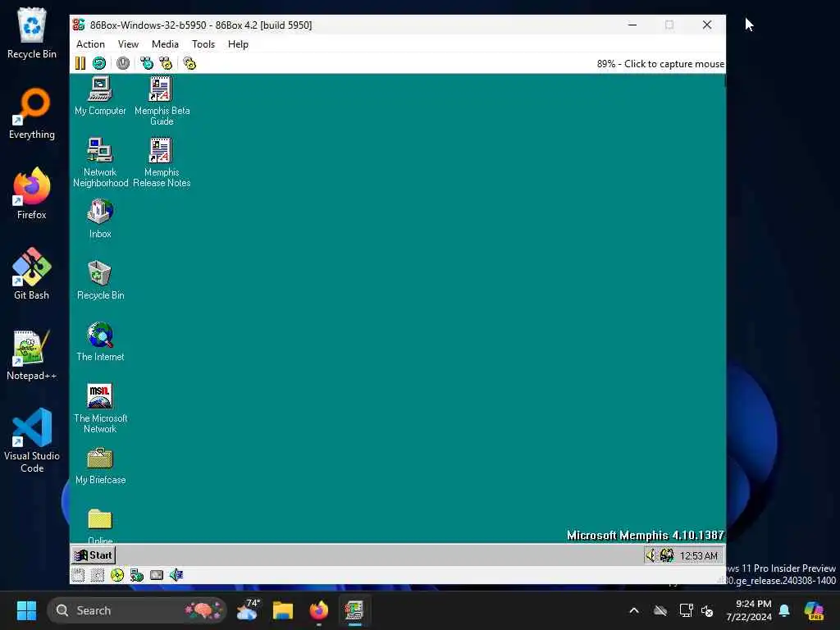
Task: Click the second floppy status icon
Action: coord(98,575)
